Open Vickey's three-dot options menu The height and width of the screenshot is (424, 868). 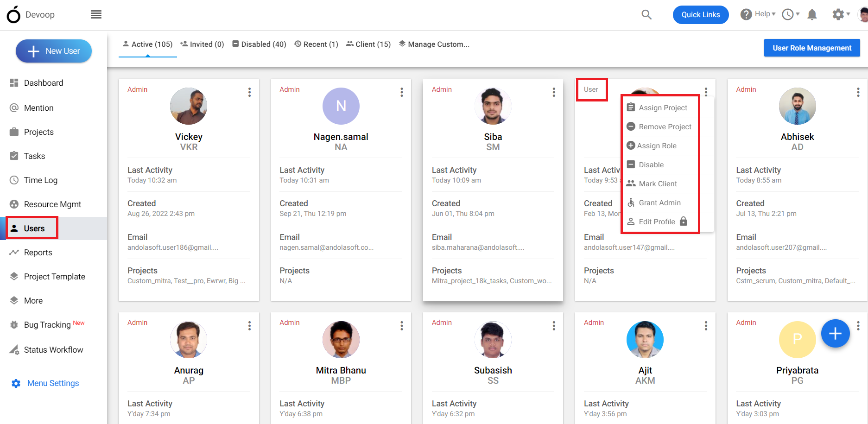249,92
